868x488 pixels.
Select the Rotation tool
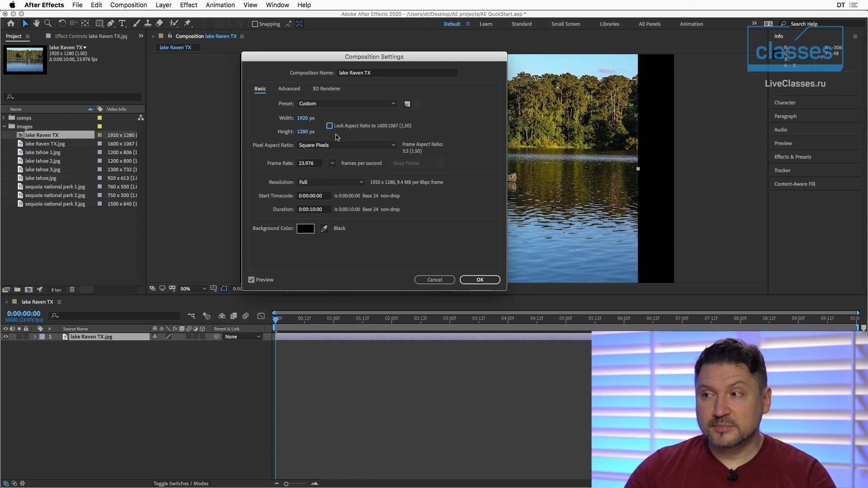(x=62, y=23)
